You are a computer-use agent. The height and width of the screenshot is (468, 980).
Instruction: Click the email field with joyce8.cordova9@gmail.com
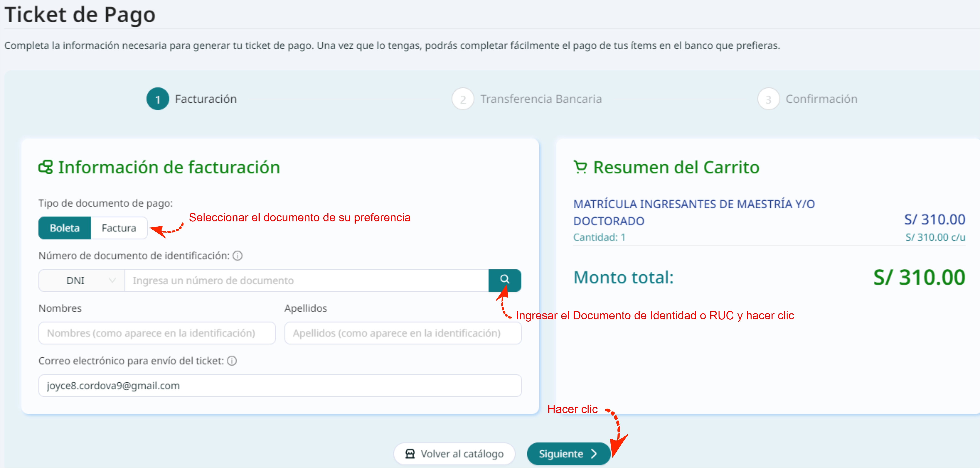(x=280, y=385)
